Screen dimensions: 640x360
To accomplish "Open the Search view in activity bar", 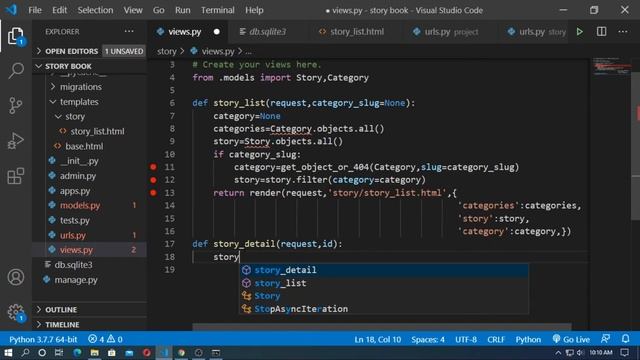I will pyautogui.click(x=16, y=70).
